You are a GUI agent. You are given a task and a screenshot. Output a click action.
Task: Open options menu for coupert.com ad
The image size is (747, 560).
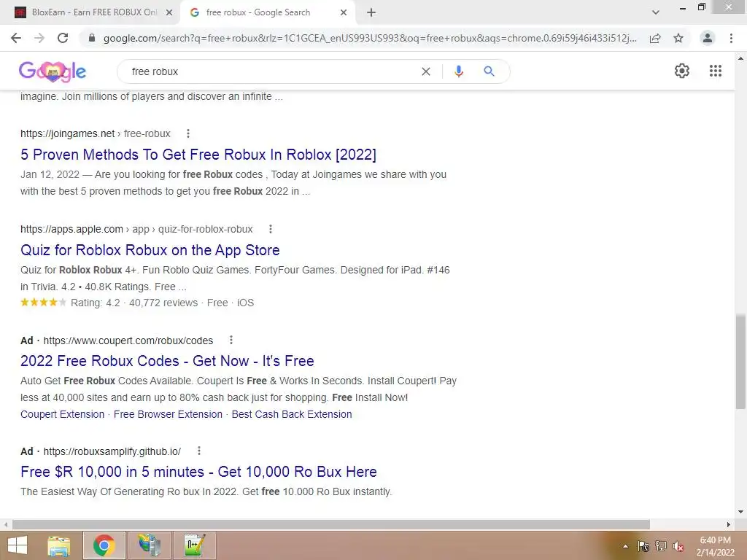pos(231,340)
